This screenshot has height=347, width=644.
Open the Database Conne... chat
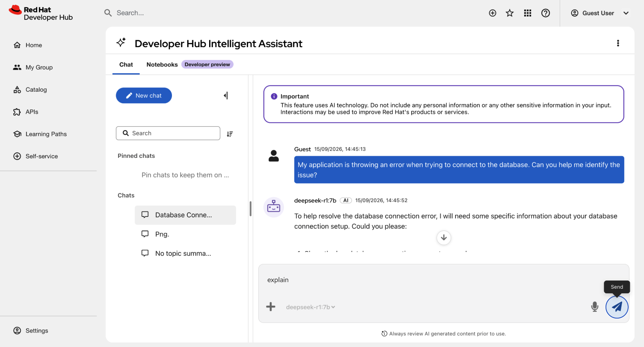185,215
